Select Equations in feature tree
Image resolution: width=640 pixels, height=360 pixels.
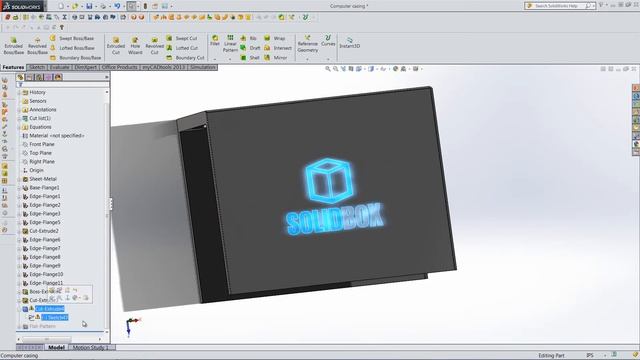[40, 127]
